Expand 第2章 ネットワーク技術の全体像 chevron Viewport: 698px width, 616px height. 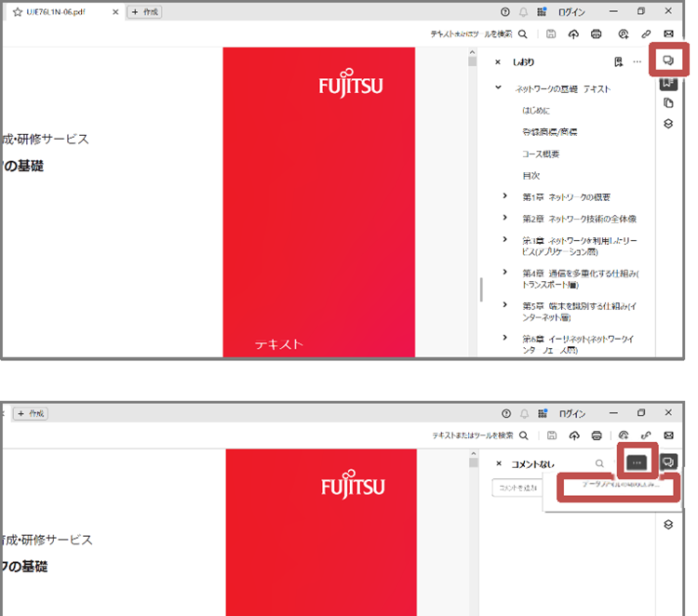[x=504, y=218]
